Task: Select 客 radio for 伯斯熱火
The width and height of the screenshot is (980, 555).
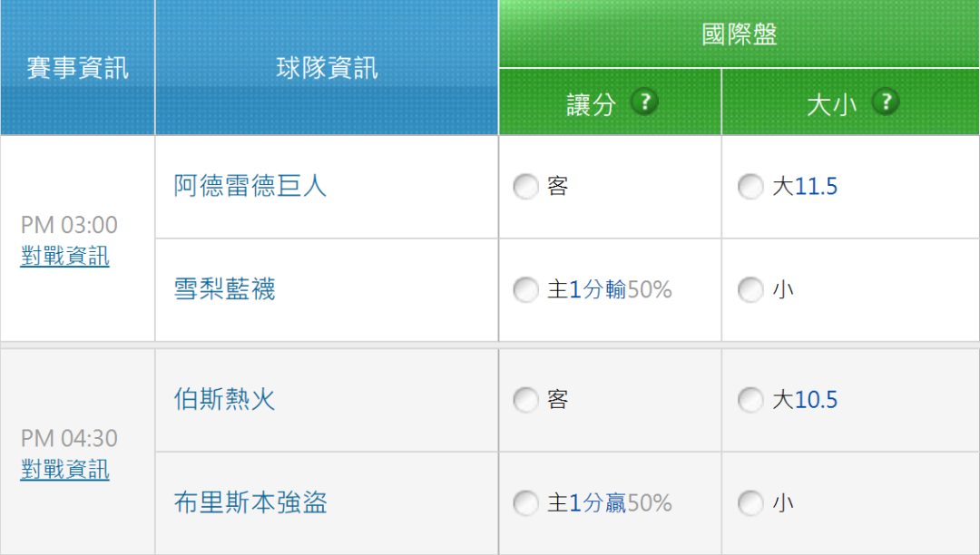Action: [525, 400]
